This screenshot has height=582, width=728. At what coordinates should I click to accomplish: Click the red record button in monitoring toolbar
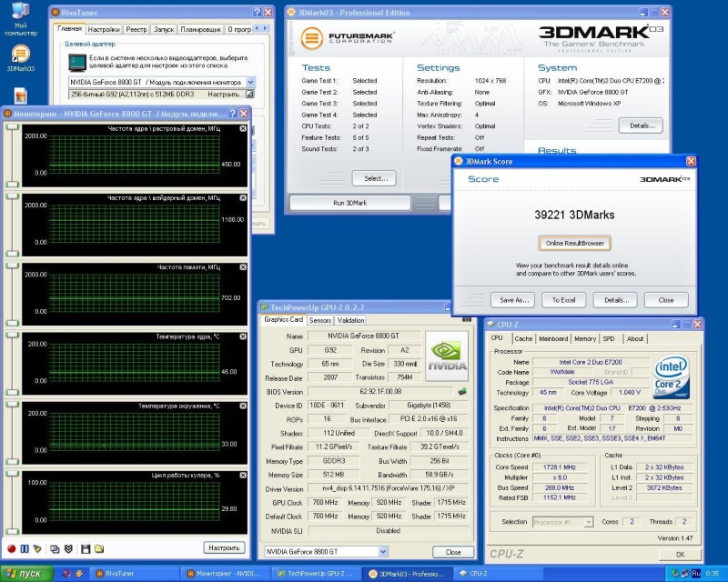click(12, 549)
